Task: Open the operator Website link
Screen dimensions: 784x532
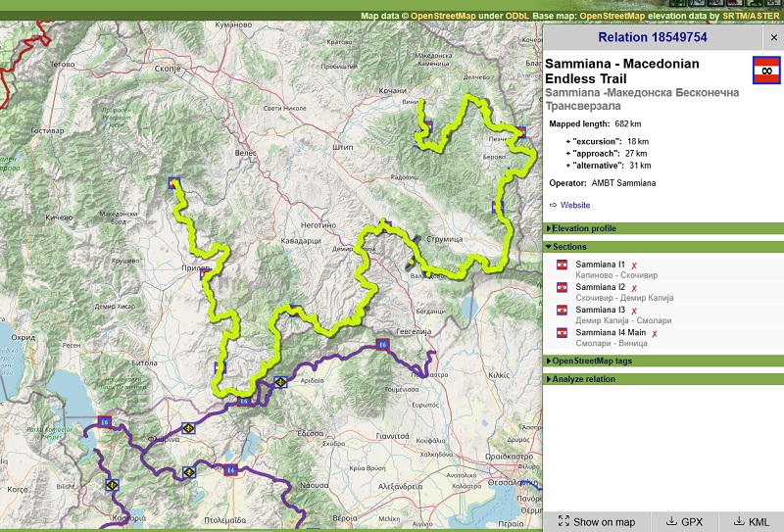Action: pyautogui.click(x=574, y=205)
